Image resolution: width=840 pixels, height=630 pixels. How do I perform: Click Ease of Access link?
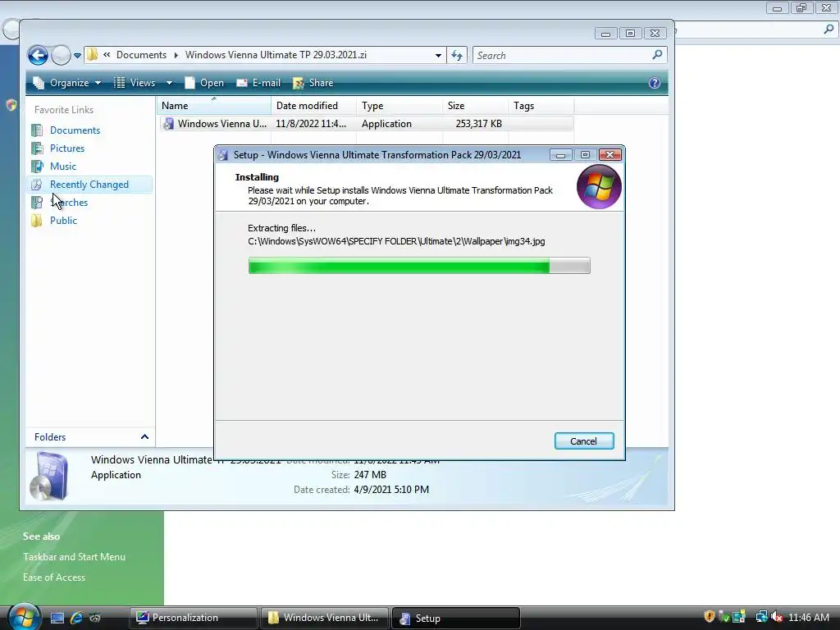pyautogui.click(x=54, y=577)
